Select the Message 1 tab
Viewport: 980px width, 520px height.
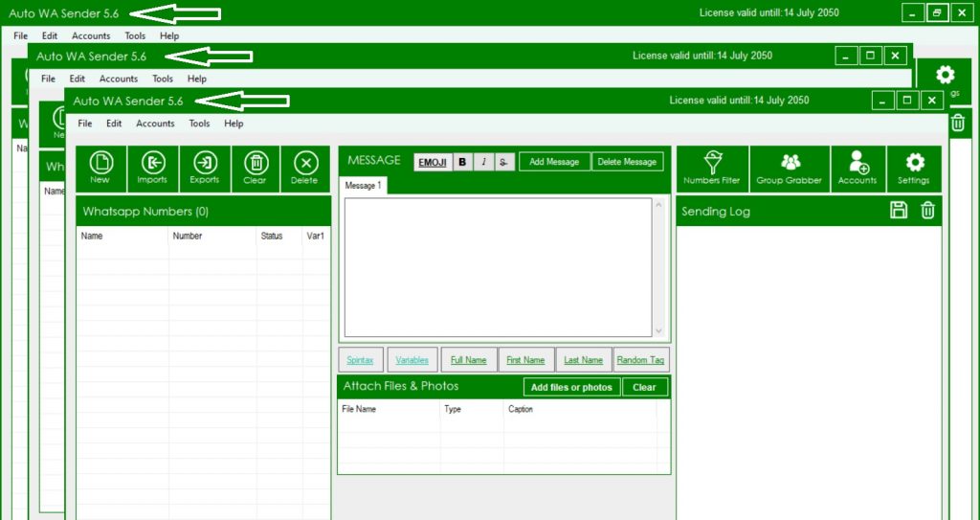click(364, 185)
